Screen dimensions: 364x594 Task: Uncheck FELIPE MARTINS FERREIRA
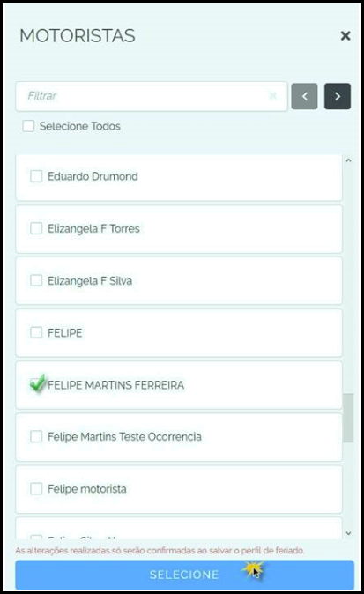[x=37, y=384]
